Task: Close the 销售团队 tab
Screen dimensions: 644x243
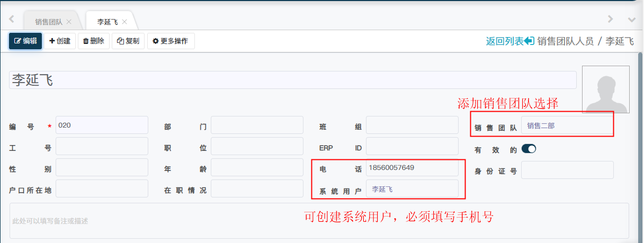Action: [x=69, y=22]
